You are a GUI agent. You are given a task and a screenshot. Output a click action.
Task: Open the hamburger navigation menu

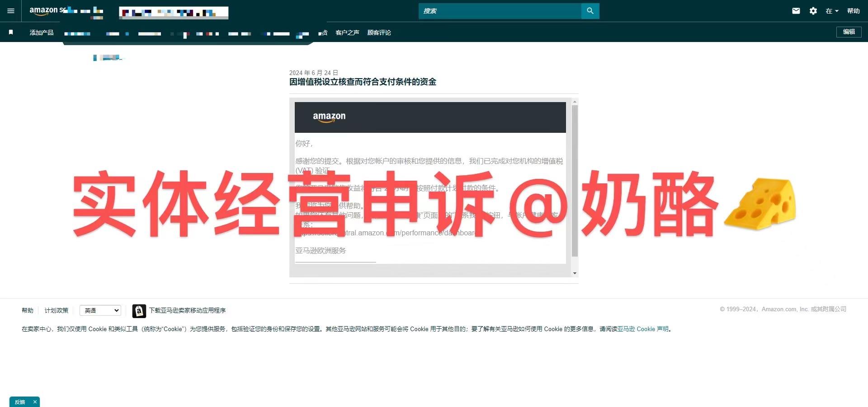coord(11,11)
